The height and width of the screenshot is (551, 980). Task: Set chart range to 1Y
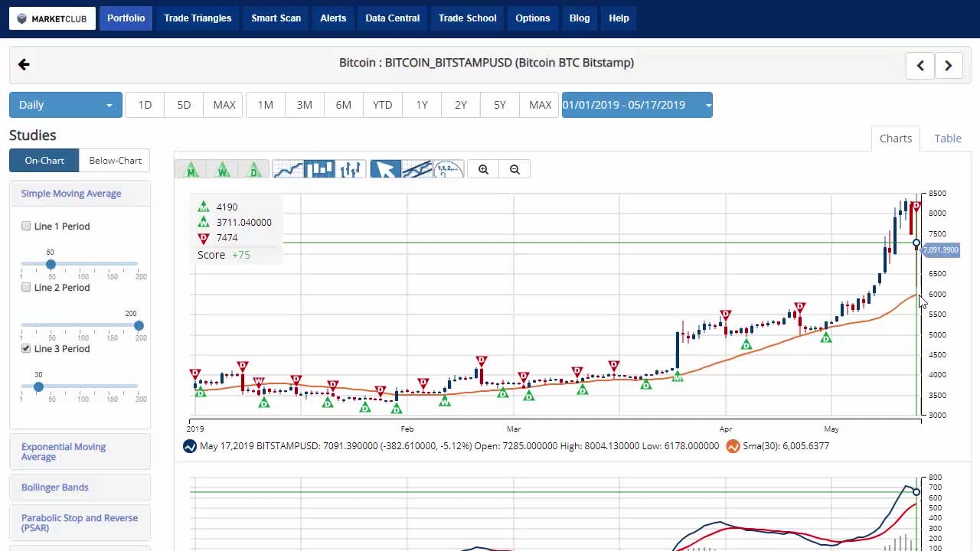click(422, 105)
